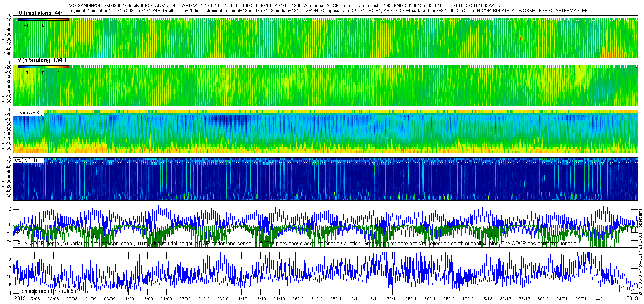Image resolution: width=644 pixels, height=304 pixels.
Task: Click the '11/09' date tick
Action: [x=128, y=299]
